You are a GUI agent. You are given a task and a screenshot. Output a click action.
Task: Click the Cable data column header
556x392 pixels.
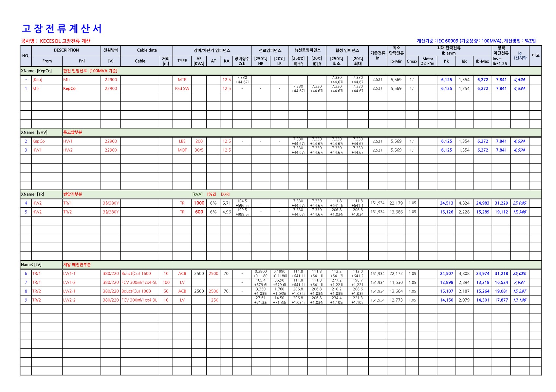pos(147,50)
